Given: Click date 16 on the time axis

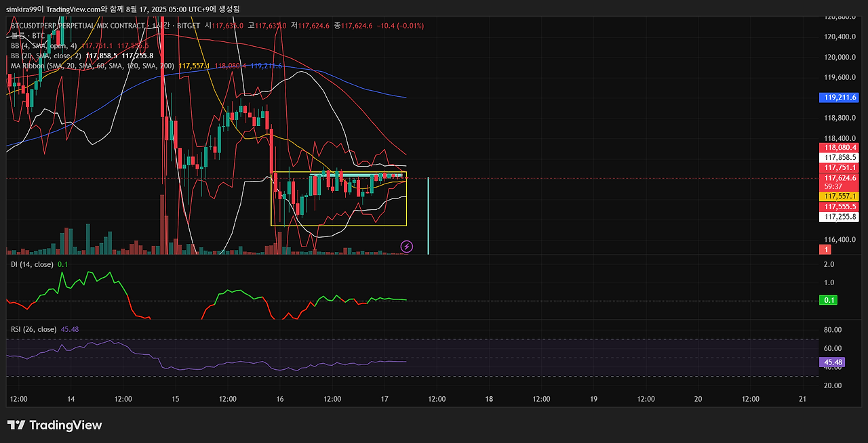Looking at the screenshot, I should [280, 399].
